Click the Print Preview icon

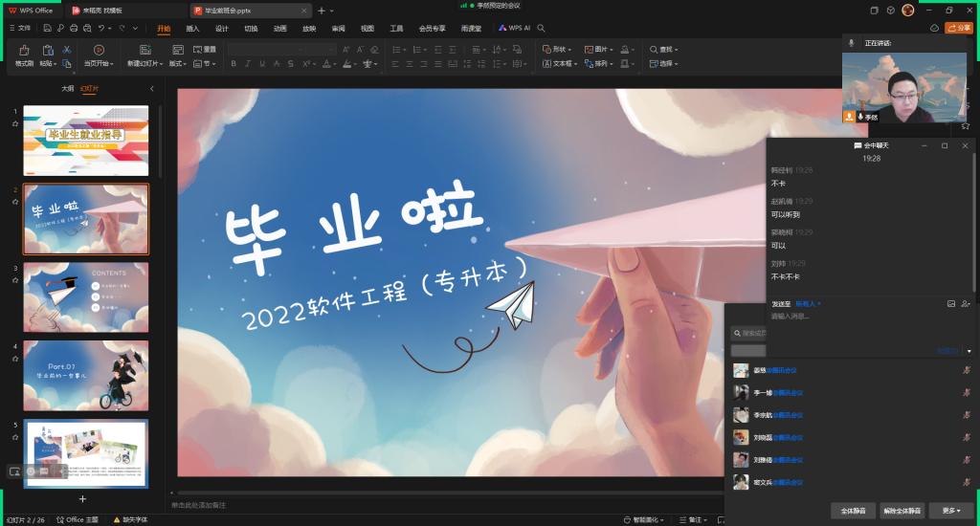[87, 28]
